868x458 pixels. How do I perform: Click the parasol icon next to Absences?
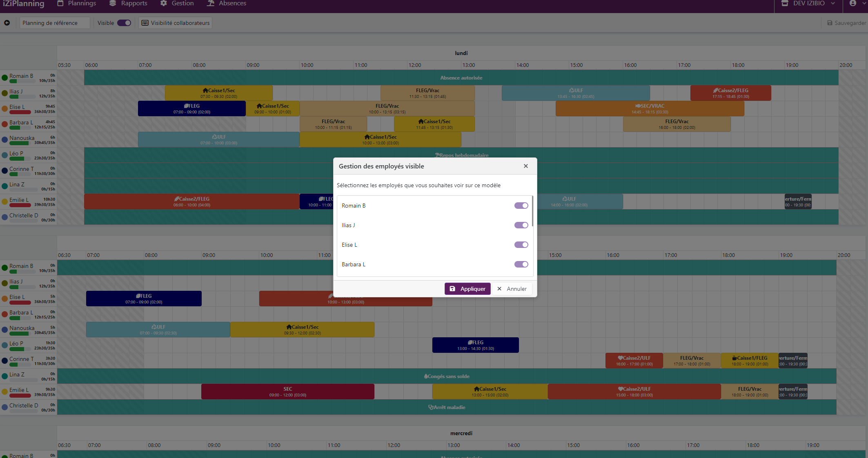(x=211, y=3)
